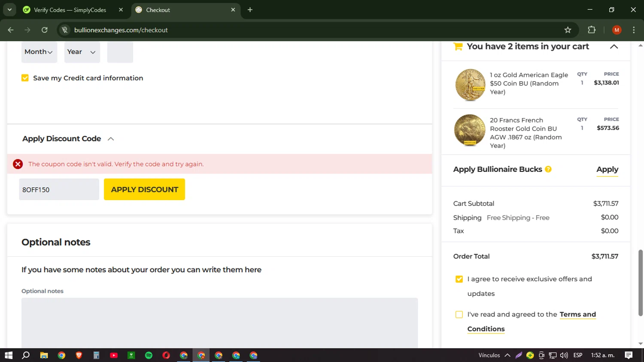Open the Month expiration dropdown

pyautogui.click(x=39, y=52)
